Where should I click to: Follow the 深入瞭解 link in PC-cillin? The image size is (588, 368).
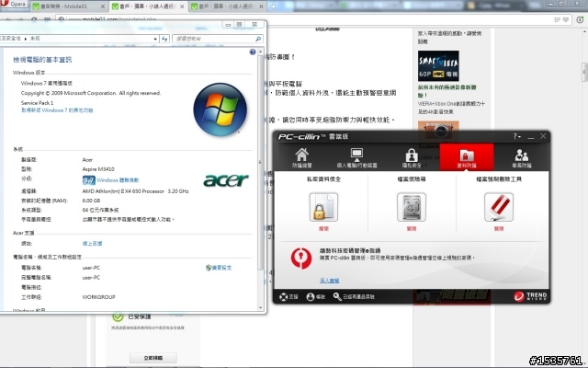[329, 280]
